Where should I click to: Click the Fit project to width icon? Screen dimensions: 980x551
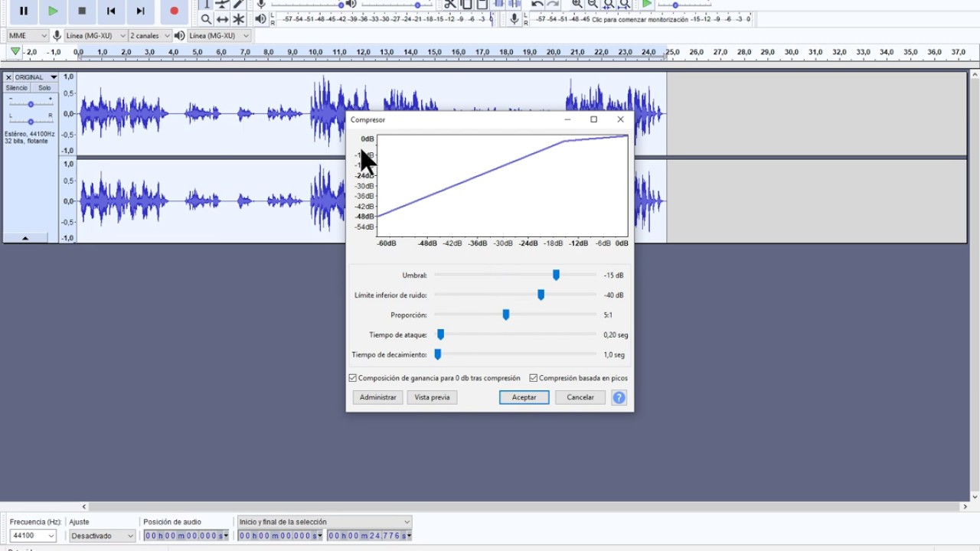625,4
